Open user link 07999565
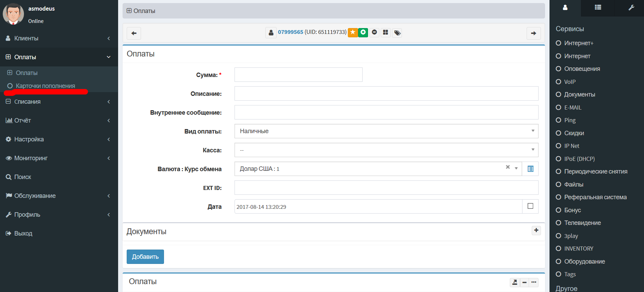The image size is (644, 292). 290,32
